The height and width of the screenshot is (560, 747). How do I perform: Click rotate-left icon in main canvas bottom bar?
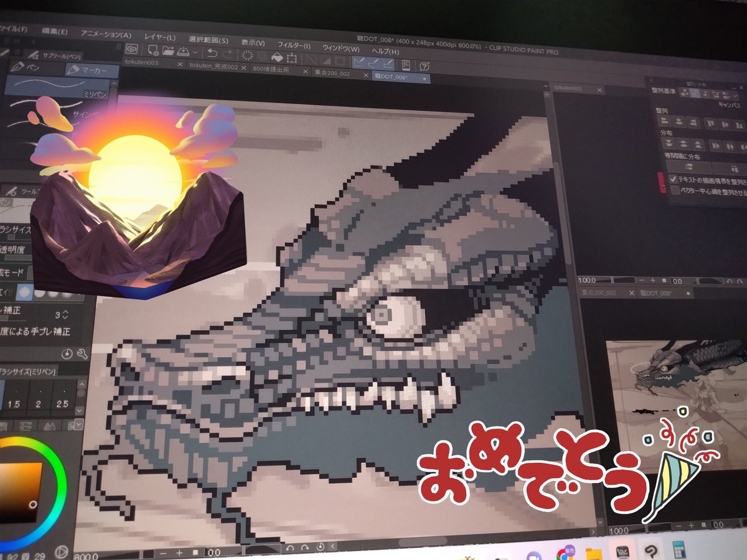tap(290, 548)
